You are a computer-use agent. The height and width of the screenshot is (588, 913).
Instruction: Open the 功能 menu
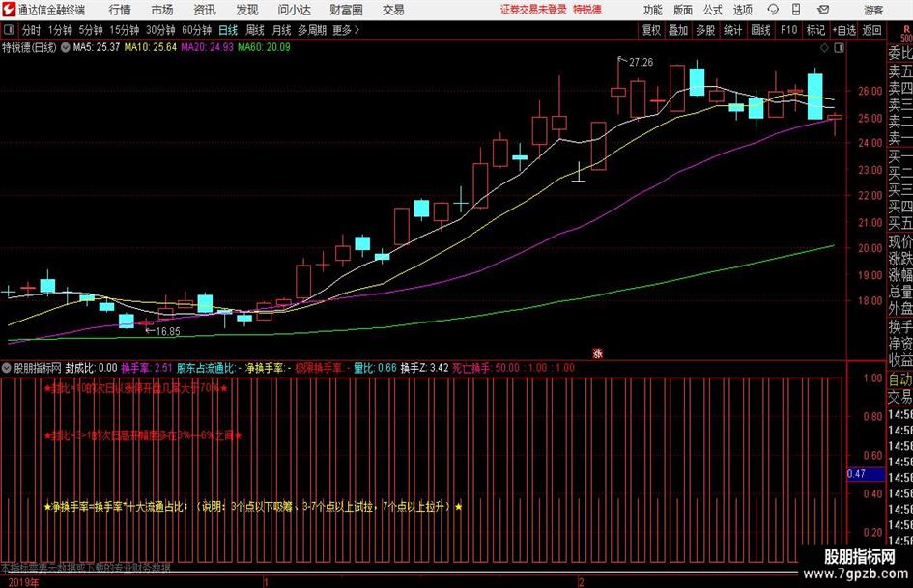click(x=653, y=10)
